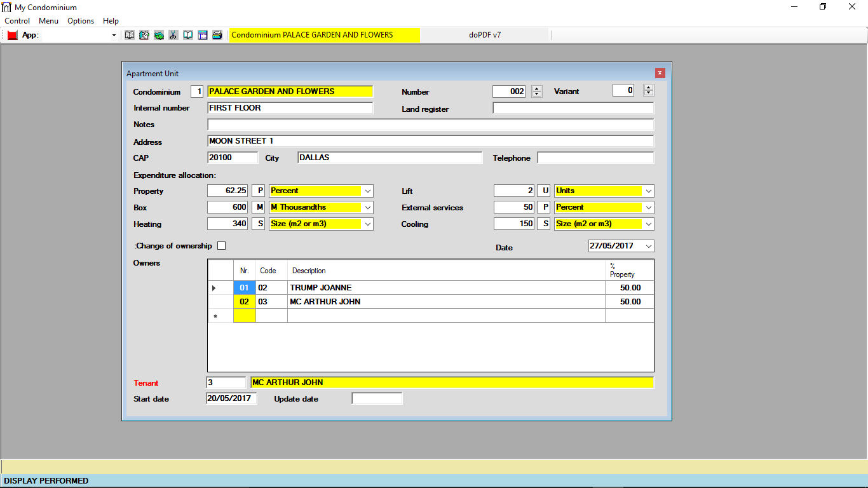Viewport: 868px width, 488px height.
Task: Click the Lift value field
Action: coord(514,191)
